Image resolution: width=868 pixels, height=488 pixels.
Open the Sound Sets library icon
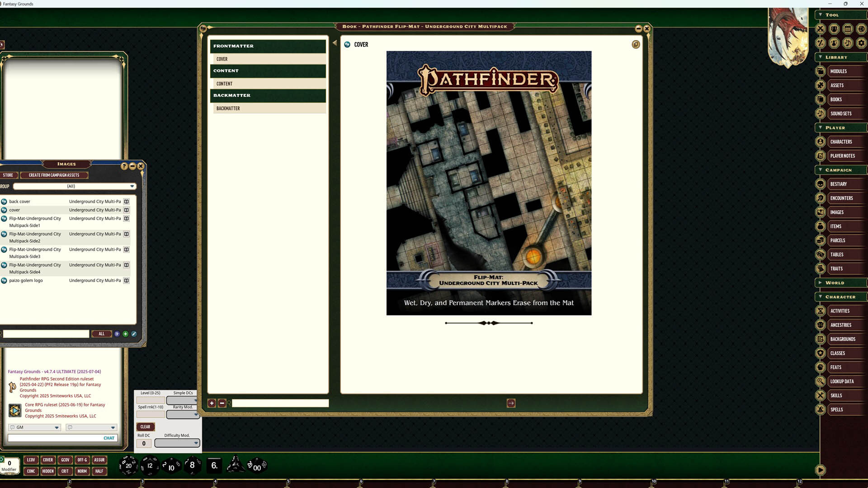[820, 113]
